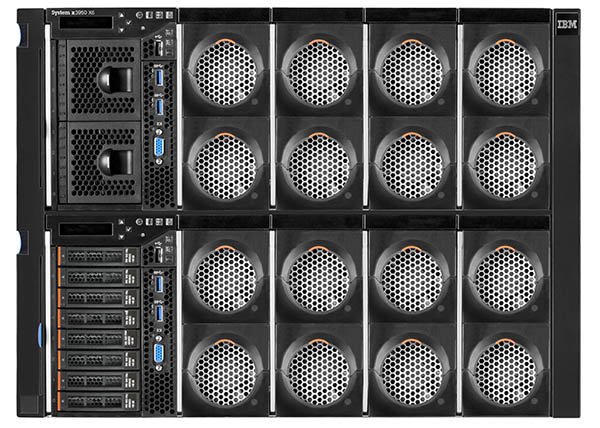Click the first blue USB 3.0 port on upper unit
Viewport: 600px width, 428px height.
tap(158, 75)
